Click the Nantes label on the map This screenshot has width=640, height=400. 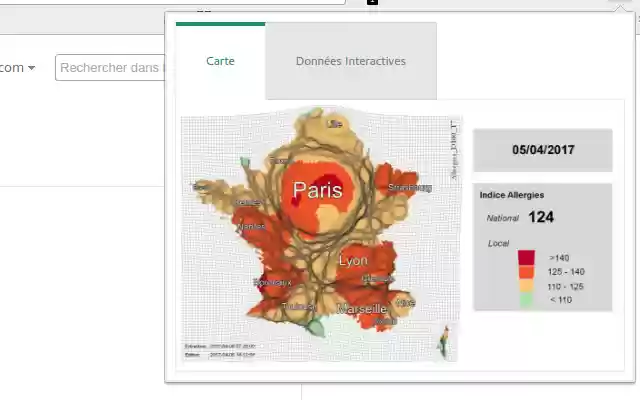[251, 226]
